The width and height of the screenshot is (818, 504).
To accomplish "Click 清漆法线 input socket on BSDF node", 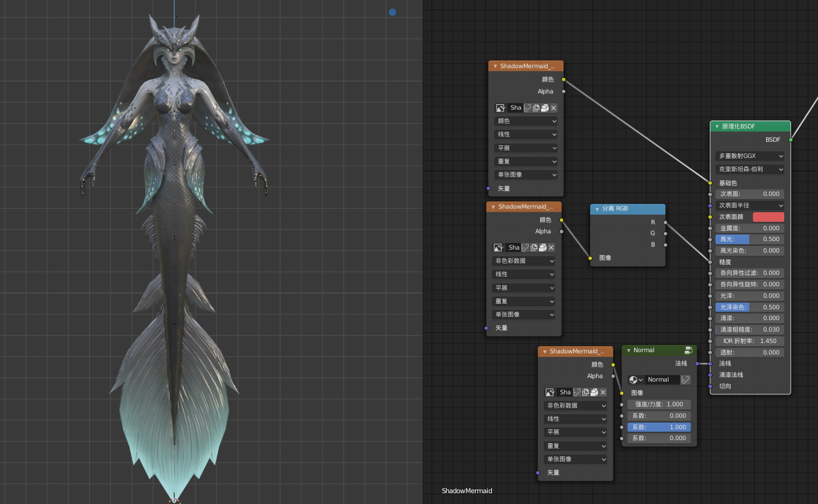I will click(710, 375).
